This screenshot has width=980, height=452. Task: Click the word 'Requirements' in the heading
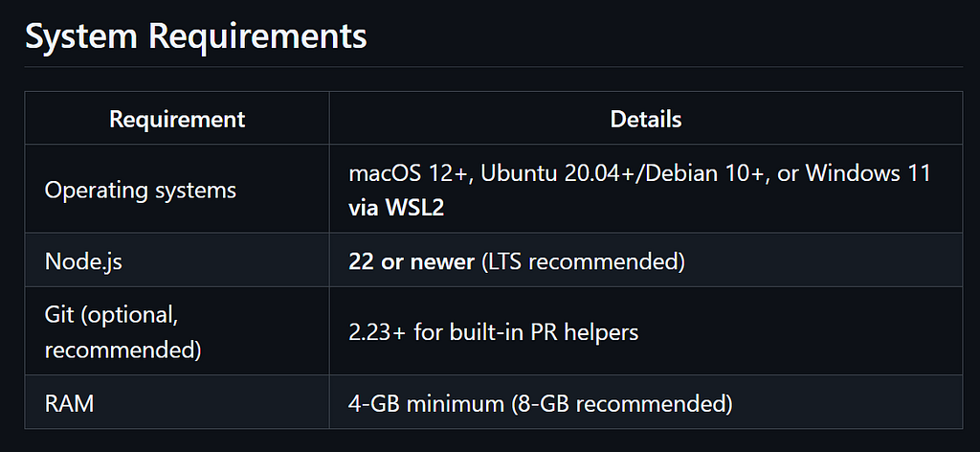click(x=257, y=36)
